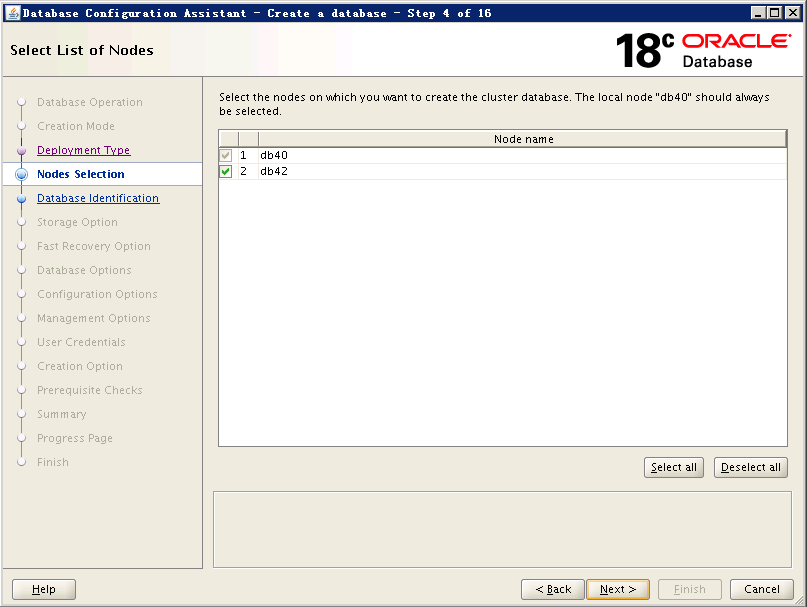Select the Nodes Selection step

point(81,175)
